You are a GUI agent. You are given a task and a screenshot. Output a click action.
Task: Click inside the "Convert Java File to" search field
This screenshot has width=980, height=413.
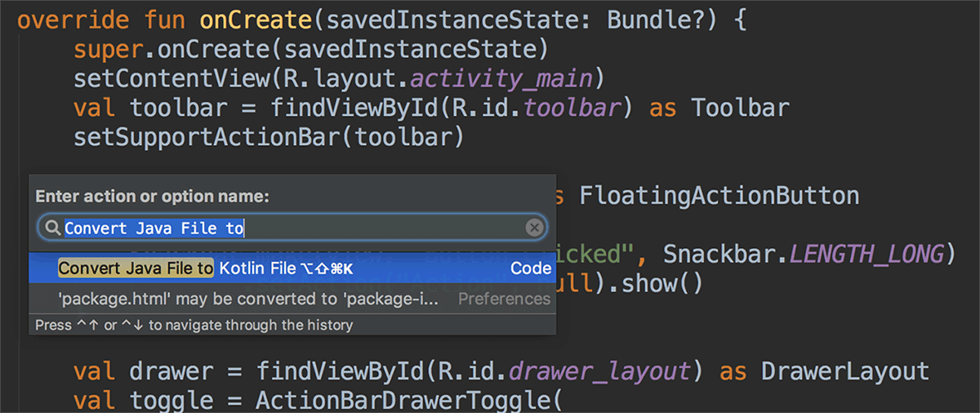tap(327, 229)
